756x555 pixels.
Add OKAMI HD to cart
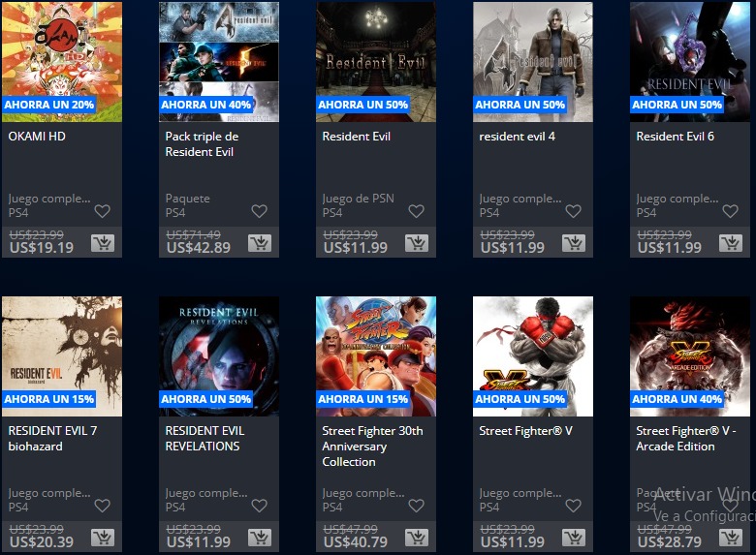[x=103, y=243]
